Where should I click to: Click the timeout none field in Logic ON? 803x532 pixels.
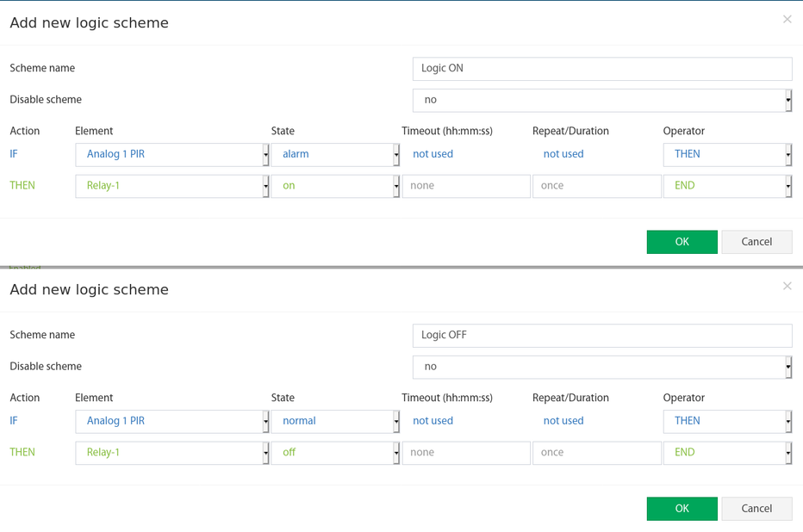pos(466,186)
